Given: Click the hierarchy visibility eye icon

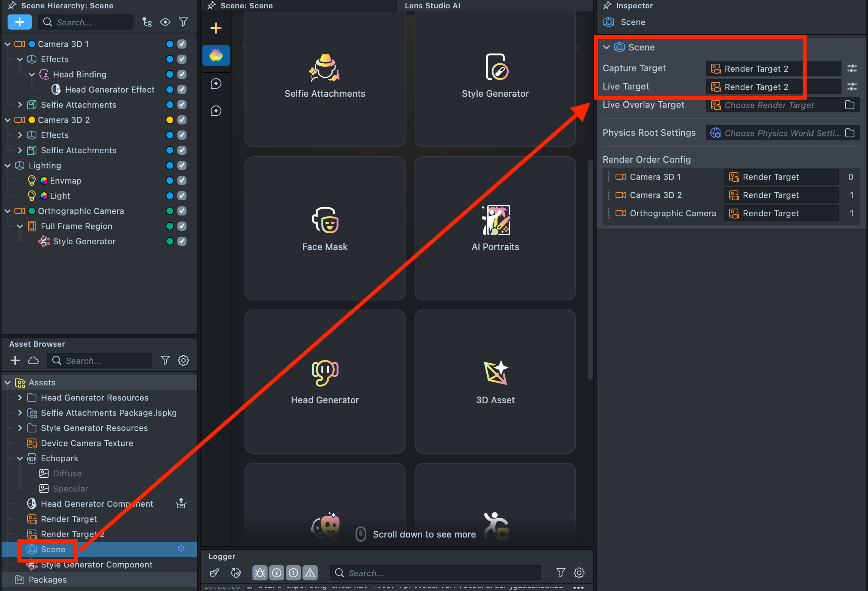Looking at the screenshot, I should pos(165,22).
